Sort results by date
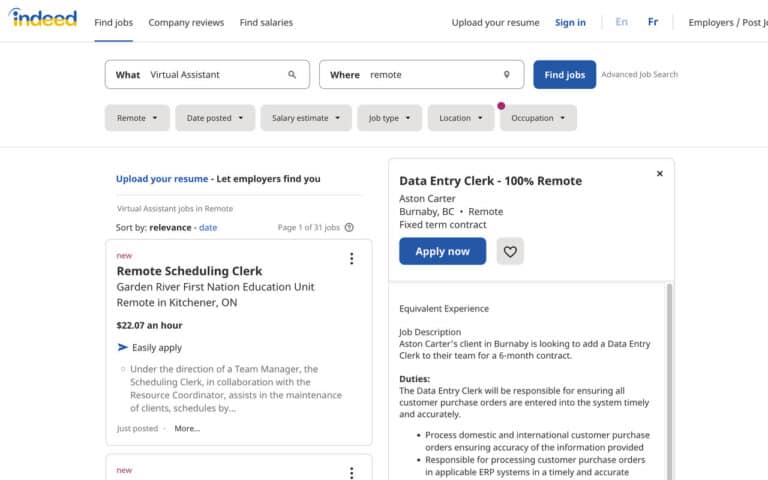768x480 pixels. (208, 228)
